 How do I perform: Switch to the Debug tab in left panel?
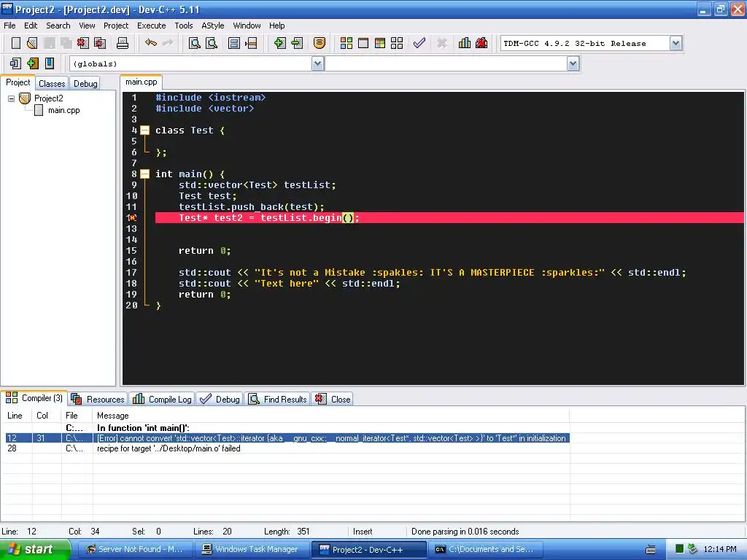click(x=85, y=83)
